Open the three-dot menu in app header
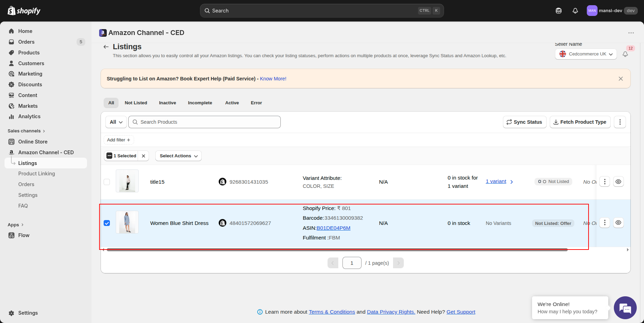 [631, 33]
